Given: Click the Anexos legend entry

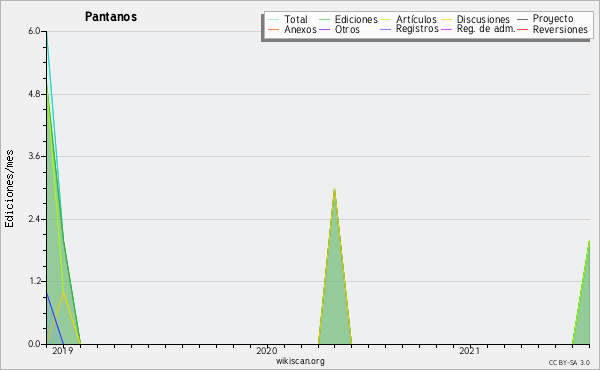Looking at the screenshot, I should (x=300, y=29).
